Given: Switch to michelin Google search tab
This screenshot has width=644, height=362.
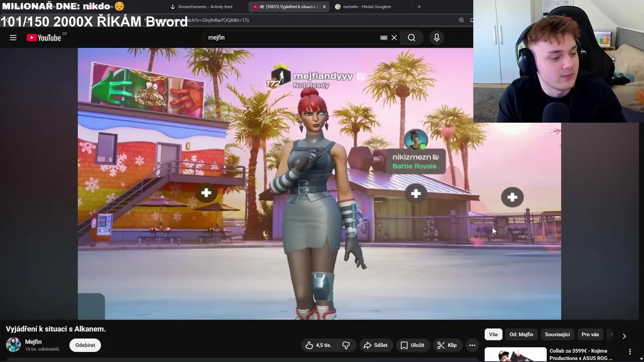Looking at the screenshot, I should (367, 7).
